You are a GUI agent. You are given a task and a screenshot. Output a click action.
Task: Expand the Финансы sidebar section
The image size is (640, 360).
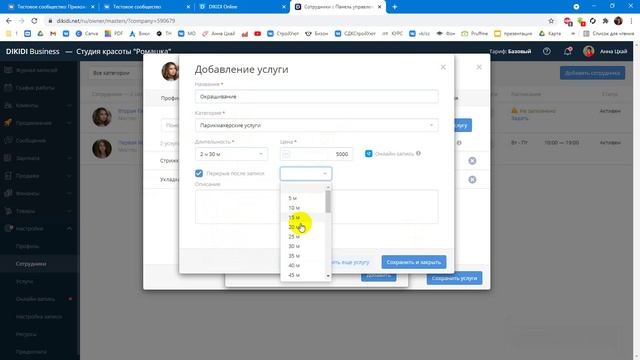coord(69,193)
